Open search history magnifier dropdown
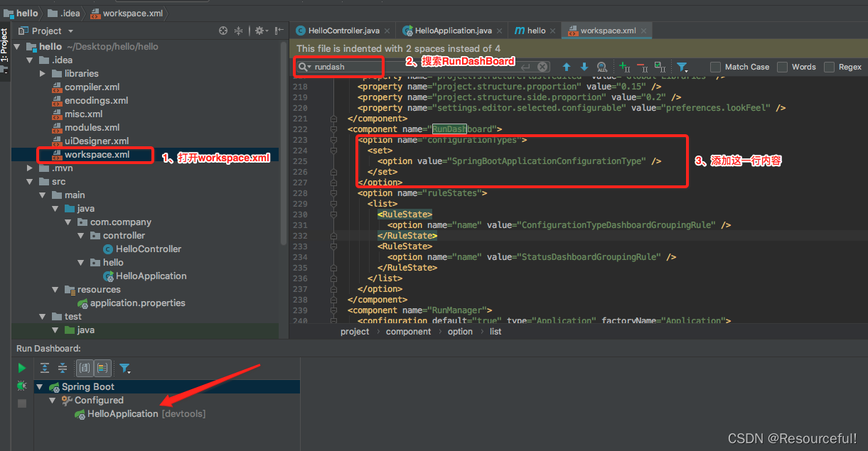Screen dimensions: 868x451 click(306, 67)
